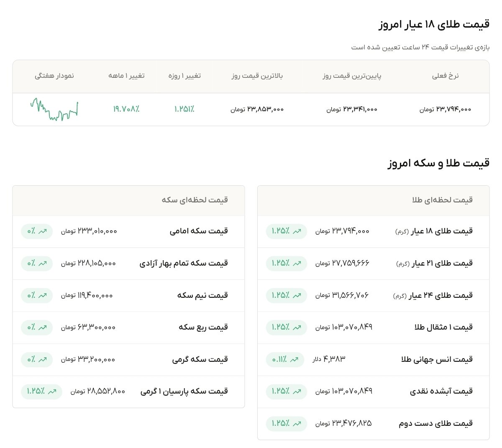Click تغییر ۱ روزه column header
The width and height of the screenshot is (502, 448).
[184, 76]
